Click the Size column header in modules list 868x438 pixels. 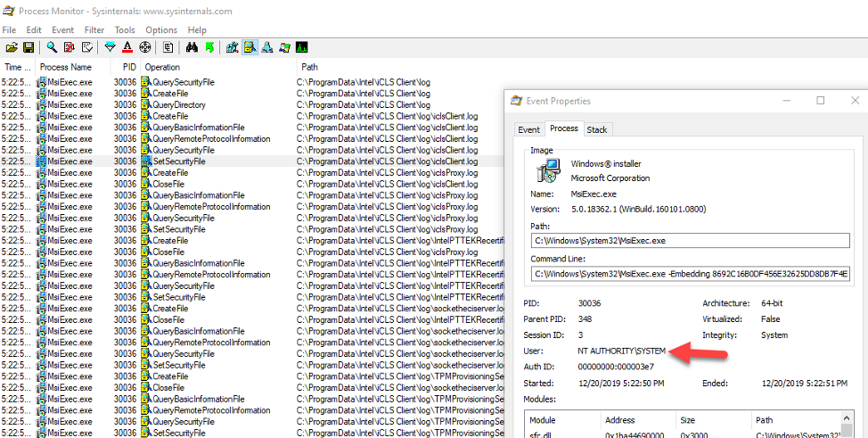click(714, 420)
